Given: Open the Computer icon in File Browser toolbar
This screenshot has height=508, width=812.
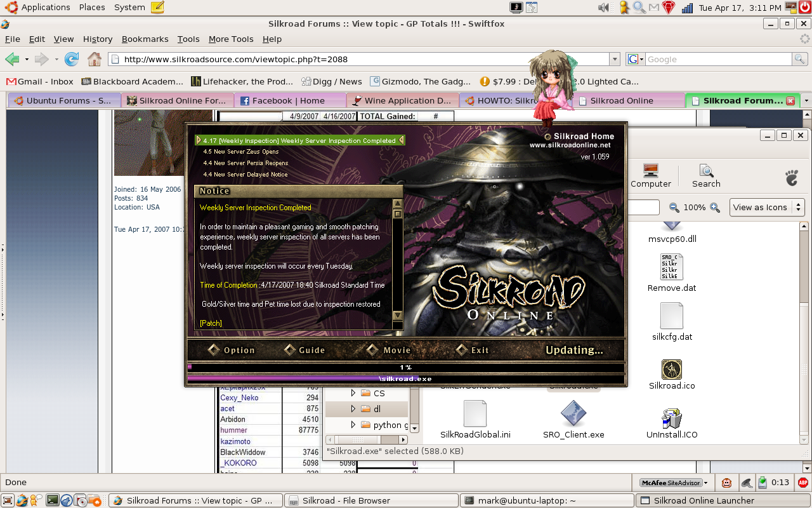Looking at the screenshot, I should pyautogui.click(x=650, y=175).
